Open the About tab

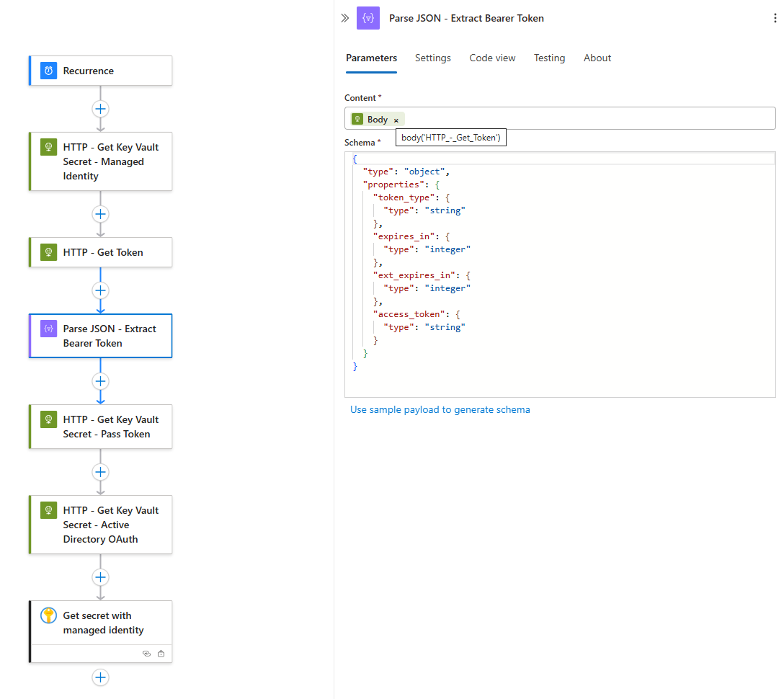[x=597, y=58]
